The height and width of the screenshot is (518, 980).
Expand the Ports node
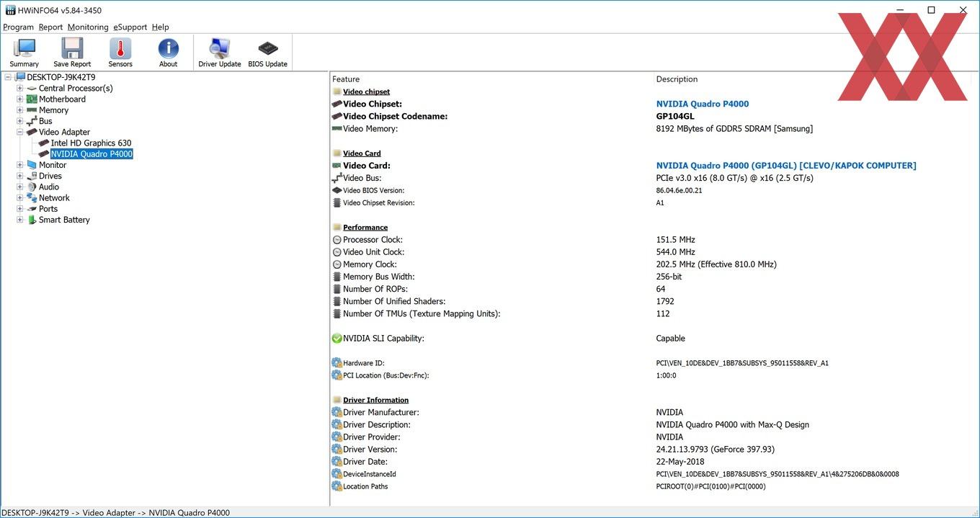click(20, 209)
